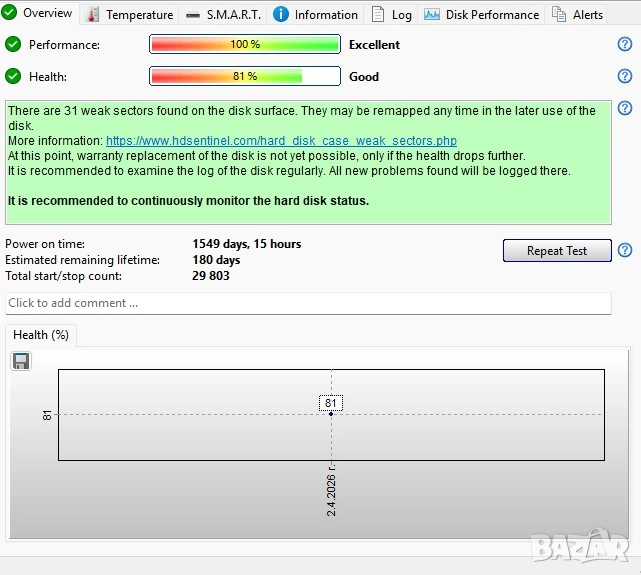The width and height of the screenshot is (641, 575).
Task: Open the Alerts tab
Action: tap(577, 15)
